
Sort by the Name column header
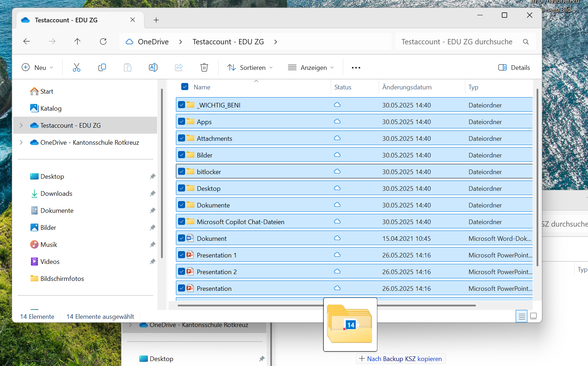202,87
